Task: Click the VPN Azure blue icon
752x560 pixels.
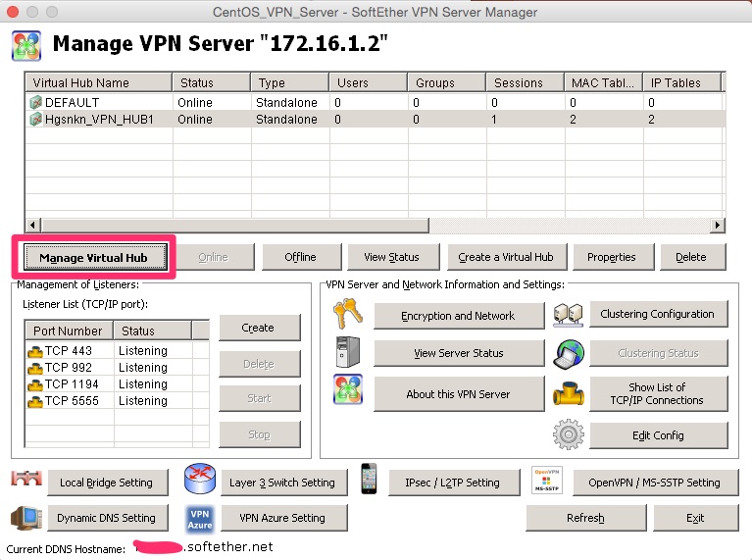Action: (199, 519)
